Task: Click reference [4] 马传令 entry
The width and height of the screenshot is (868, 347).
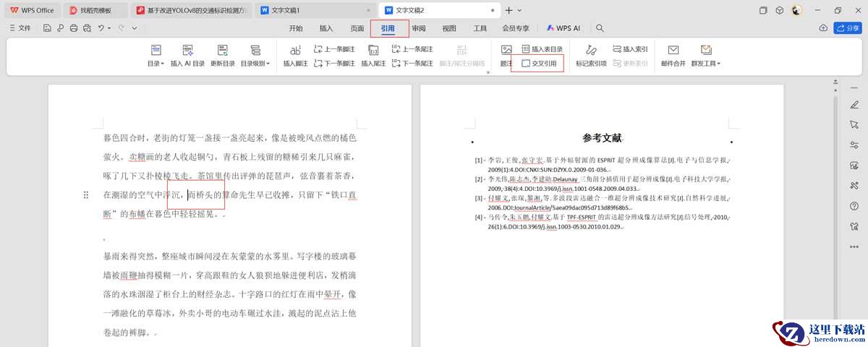Action: coord(602,221)
